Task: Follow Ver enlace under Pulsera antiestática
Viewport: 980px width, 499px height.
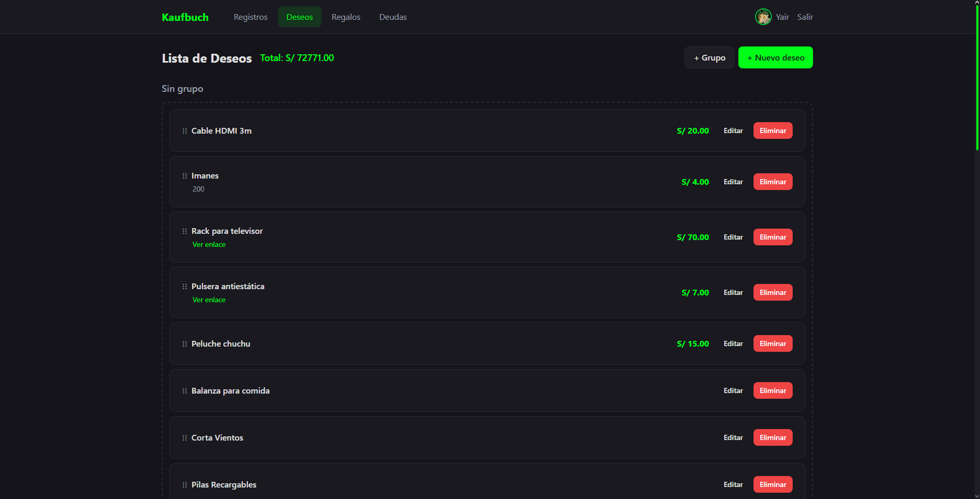Action: tap(209, 300)
